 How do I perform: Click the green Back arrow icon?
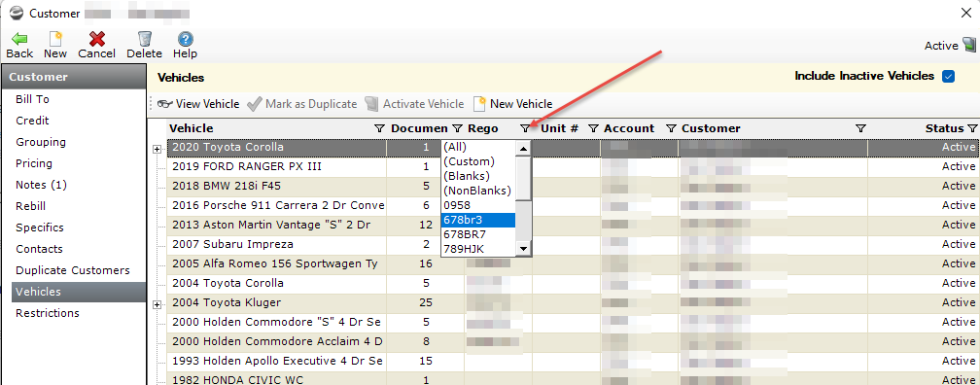(19, 38)
